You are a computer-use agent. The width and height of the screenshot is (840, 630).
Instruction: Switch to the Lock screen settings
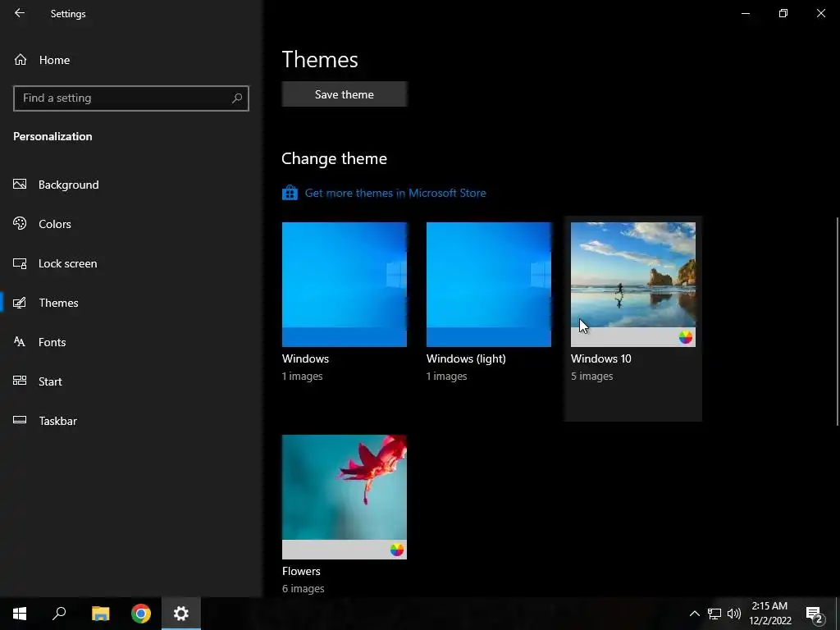pos(130,263)
